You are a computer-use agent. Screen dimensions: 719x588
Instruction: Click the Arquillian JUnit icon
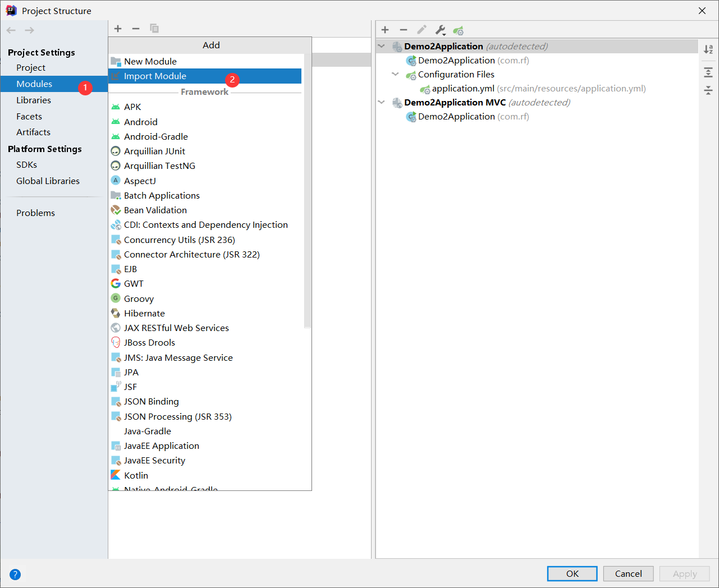point(116,151)
